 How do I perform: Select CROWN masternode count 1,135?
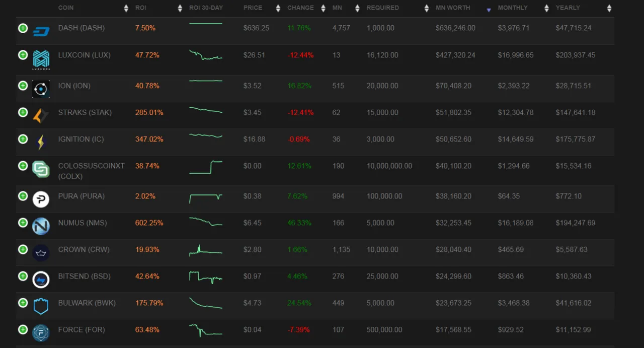click(x=341, y=249)
